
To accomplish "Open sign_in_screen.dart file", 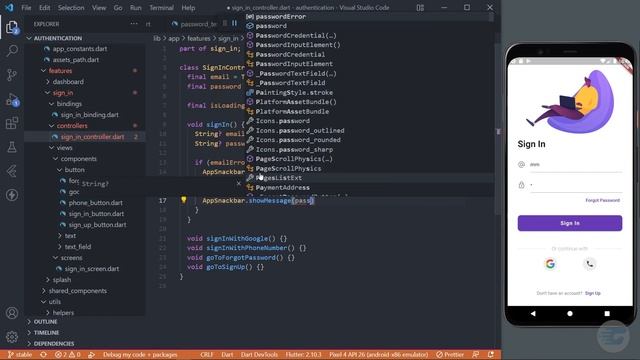I will (92, 269).
